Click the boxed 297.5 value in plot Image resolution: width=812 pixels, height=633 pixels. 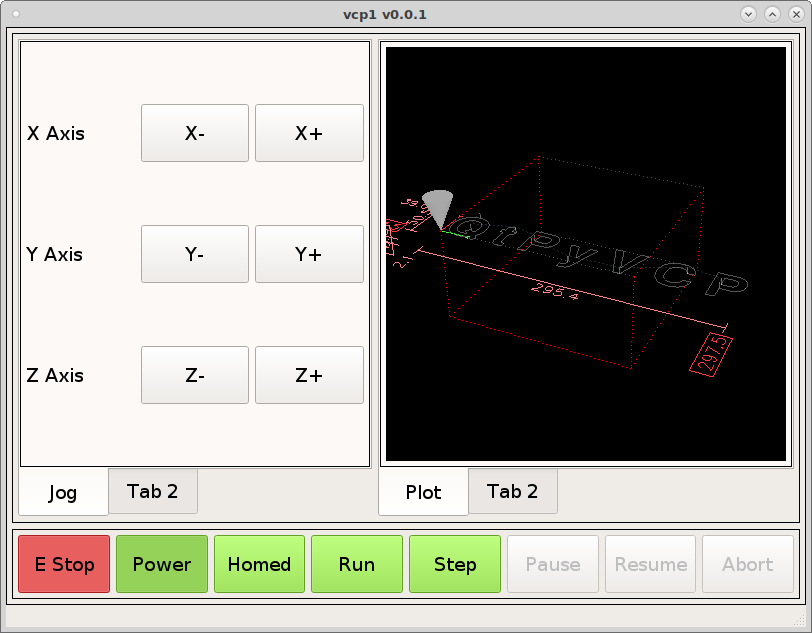point(710,355)
